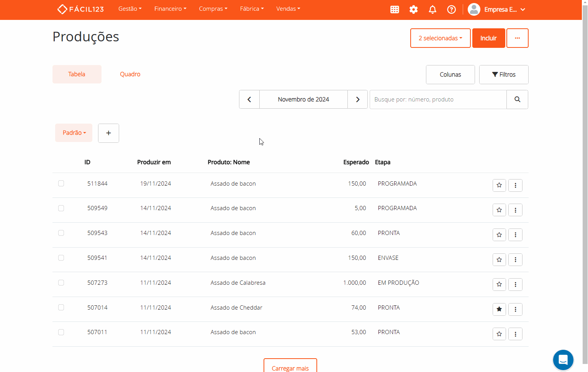Viewport: 588px width, 372px height.
Task: Switch to the Quadro tab
Action: point(130,74)
